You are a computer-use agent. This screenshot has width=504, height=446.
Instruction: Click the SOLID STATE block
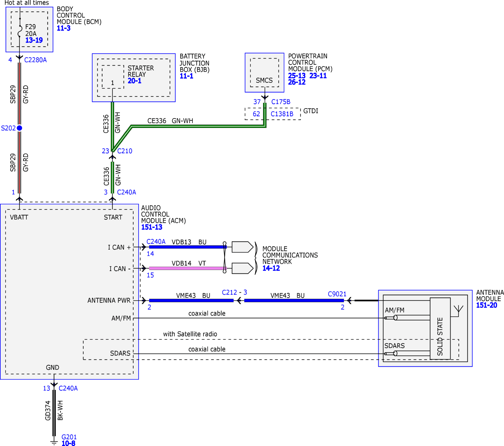pyautogui.click(x=440, y=329)
